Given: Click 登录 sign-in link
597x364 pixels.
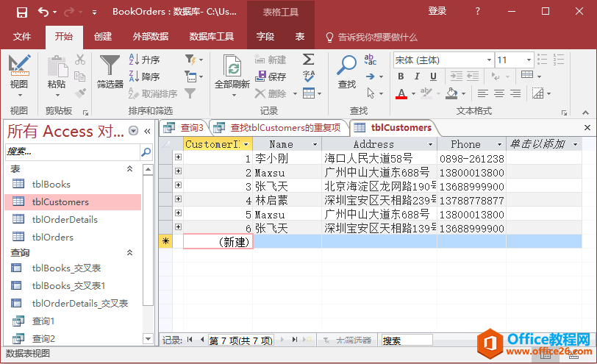Looking at the screenshot, I should [437, 12].
